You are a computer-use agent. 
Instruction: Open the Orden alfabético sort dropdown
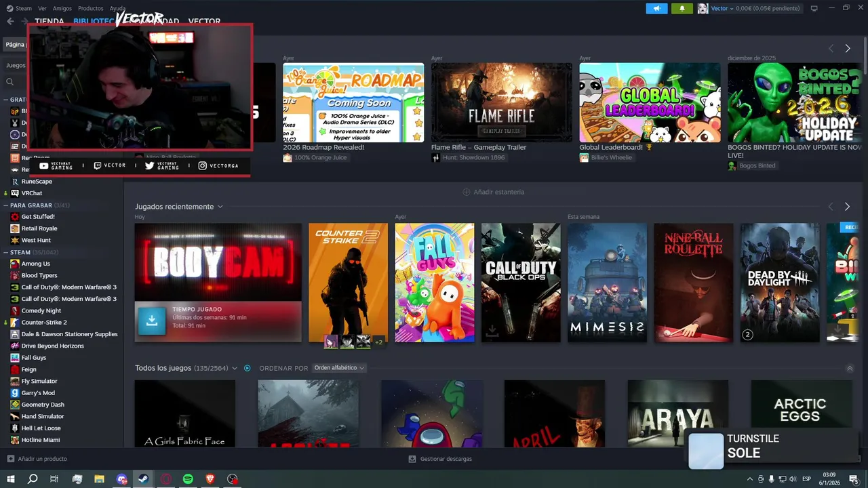tap(339, 368)
